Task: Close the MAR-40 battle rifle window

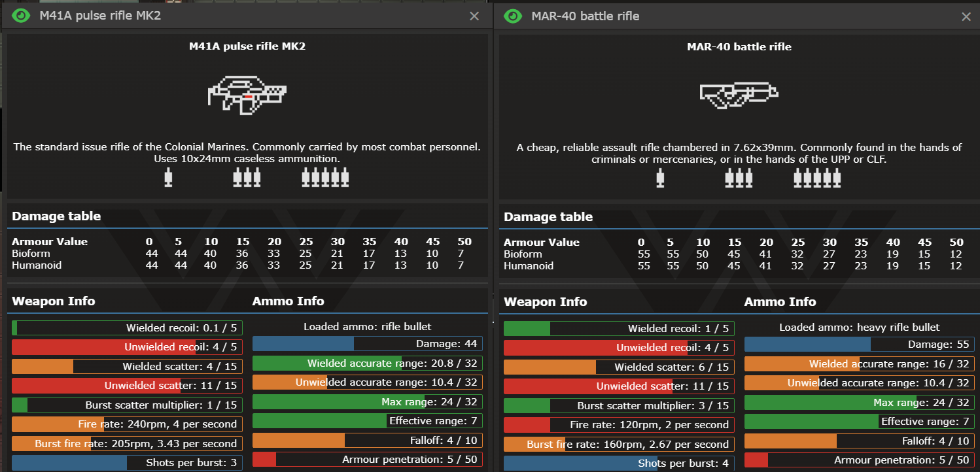Action: pyautogui.click(x=966, y=16)
